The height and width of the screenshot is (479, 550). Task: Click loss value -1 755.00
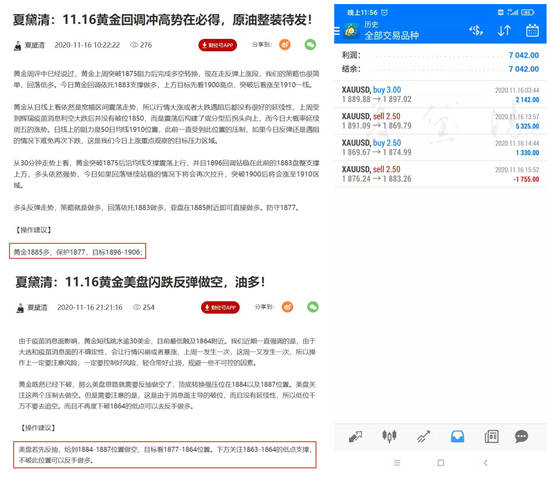pos(526,179)
